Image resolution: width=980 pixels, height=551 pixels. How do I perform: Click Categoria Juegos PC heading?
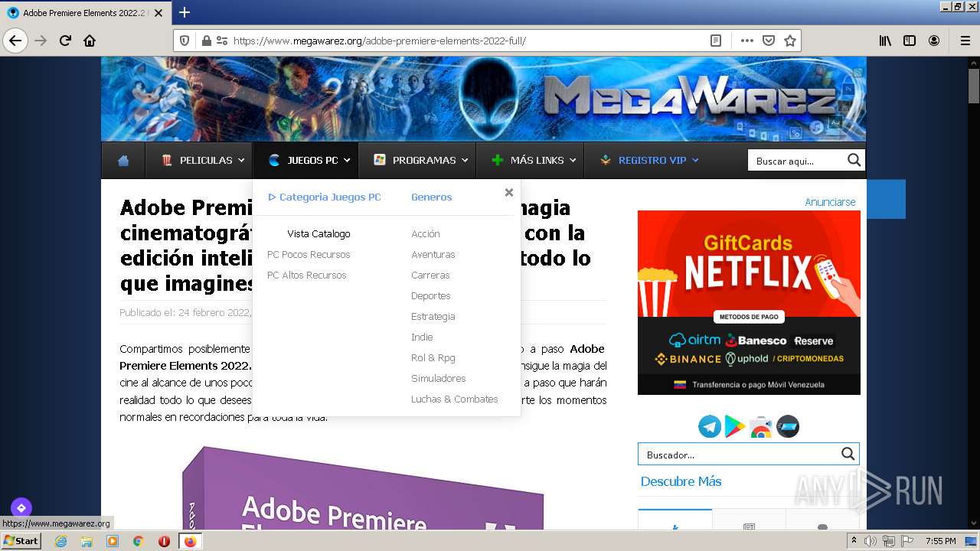coord(325,197)
